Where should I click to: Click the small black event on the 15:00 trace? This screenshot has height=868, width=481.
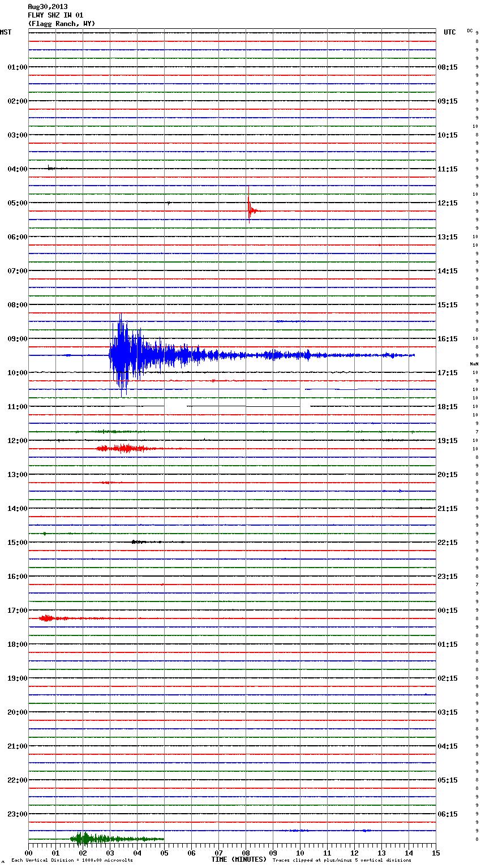pyautogui.click(x=137, y=542)
